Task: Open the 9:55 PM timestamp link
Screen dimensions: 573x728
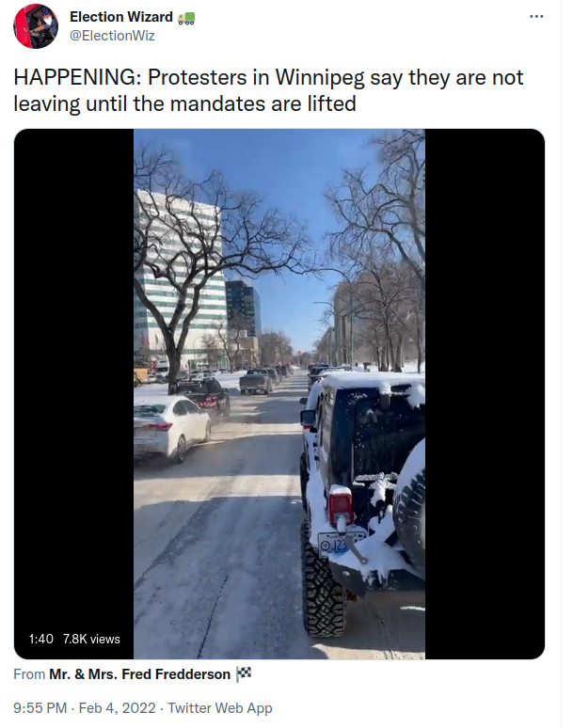Action: point(40,708)
